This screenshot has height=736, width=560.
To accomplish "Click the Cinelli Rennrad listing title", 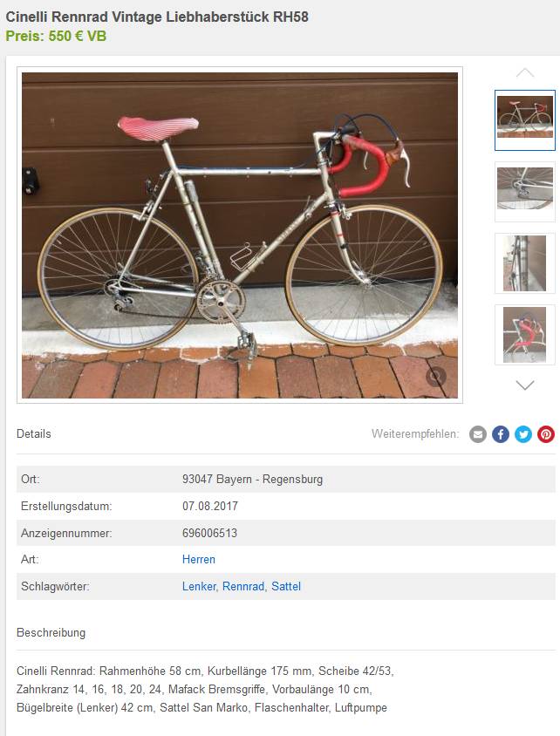I will (157, 17).
